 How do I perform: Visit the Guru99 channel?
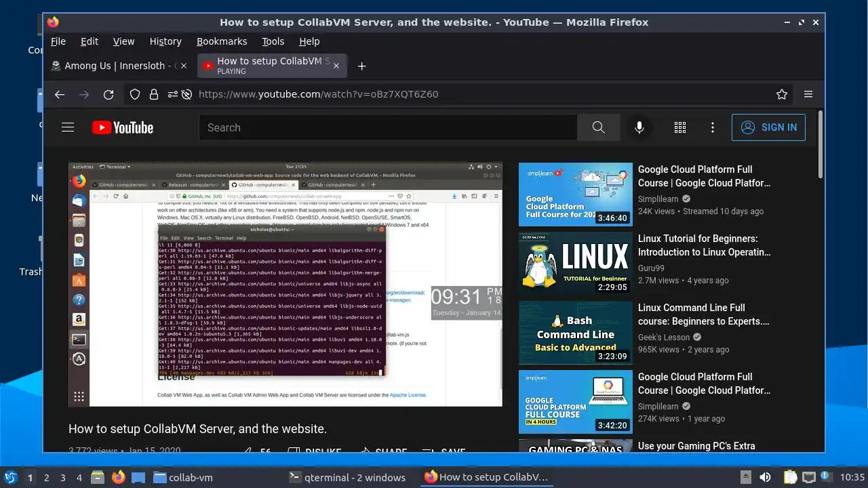pyautogui.click(x=651, y=268)
